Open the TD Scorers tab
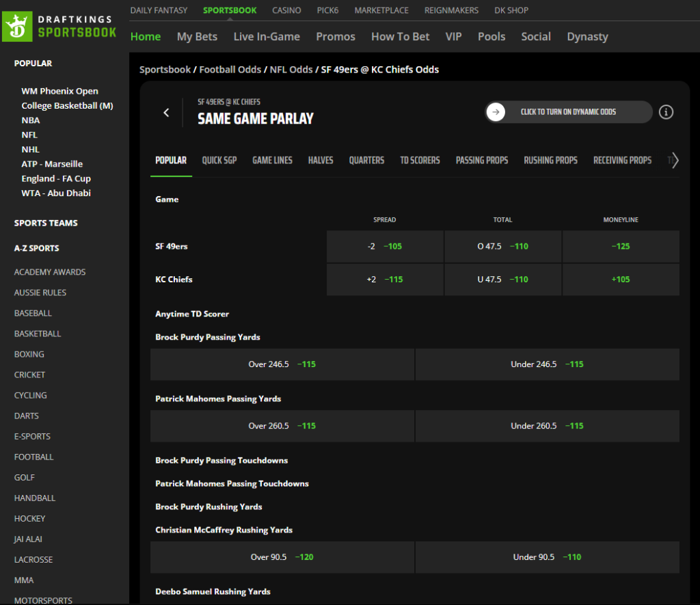700x605 pixels. pos(420,160)
